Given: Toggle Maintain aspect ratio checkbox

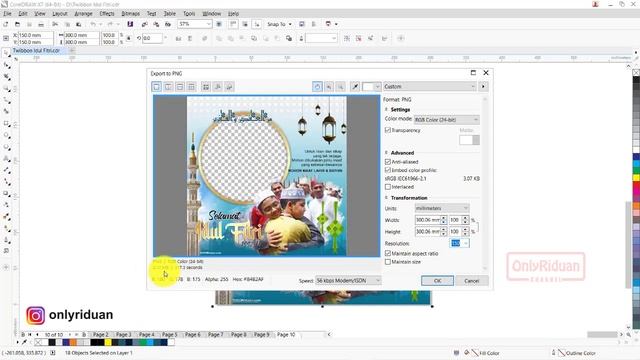Looking at the screenshot, I should 388,253.
